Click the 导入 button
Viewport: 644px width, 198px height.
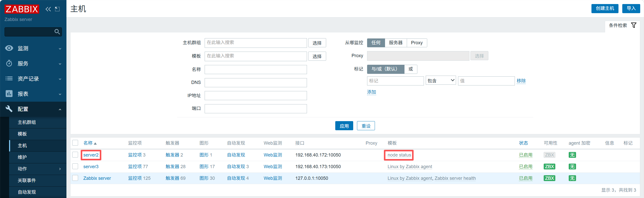point(631,8)
